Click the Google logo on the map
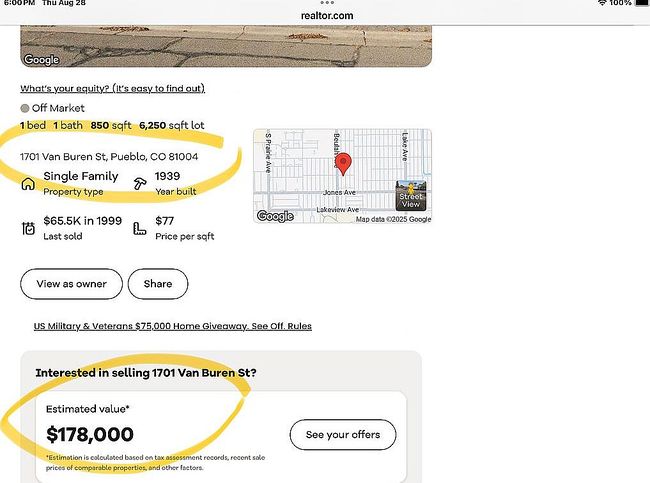Viewport: 650px width, 483px height. coord(275,216)
